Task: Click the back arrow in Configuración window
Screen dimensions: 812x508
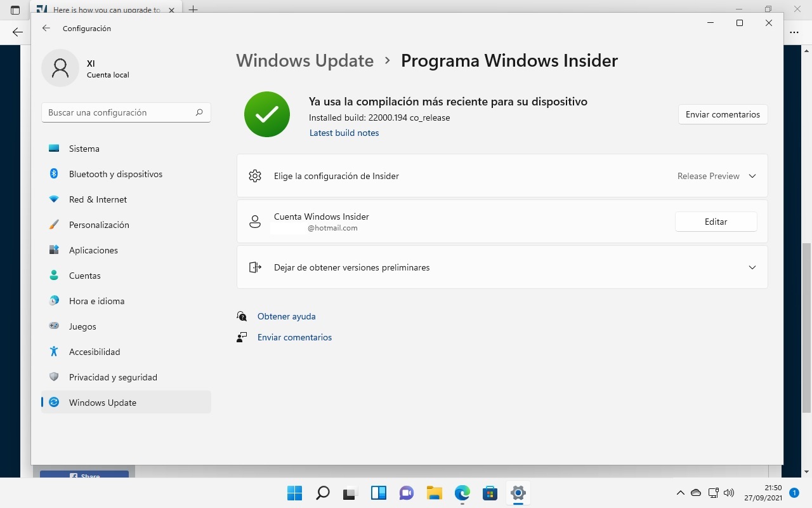Action: coord(46,29)
